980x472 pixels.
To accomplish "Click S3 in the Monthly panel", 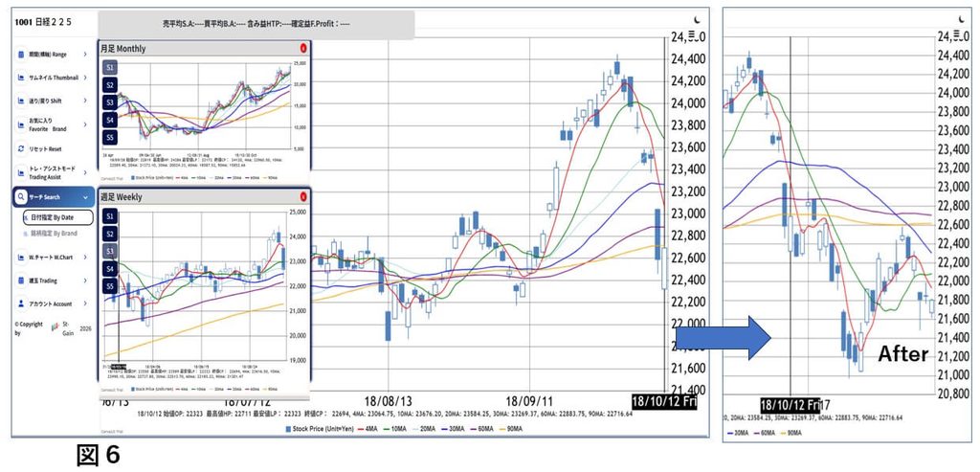I will pyautogui.click(x=110, y=102).
